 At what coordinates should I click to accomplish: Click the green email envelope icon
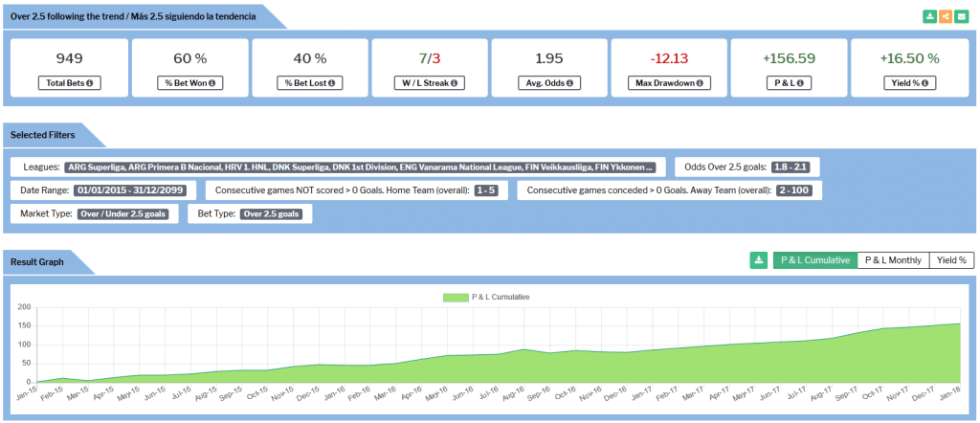pos(961,16)
